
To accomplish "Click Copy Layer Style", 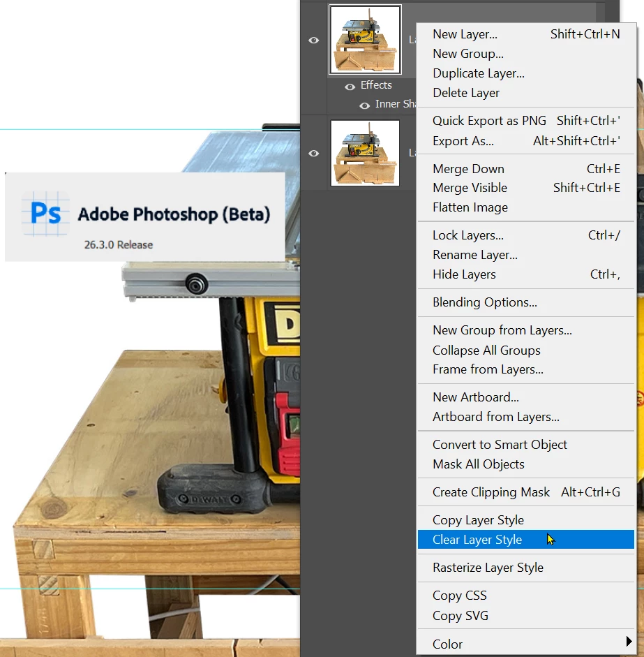I will (x=525, y=520).
